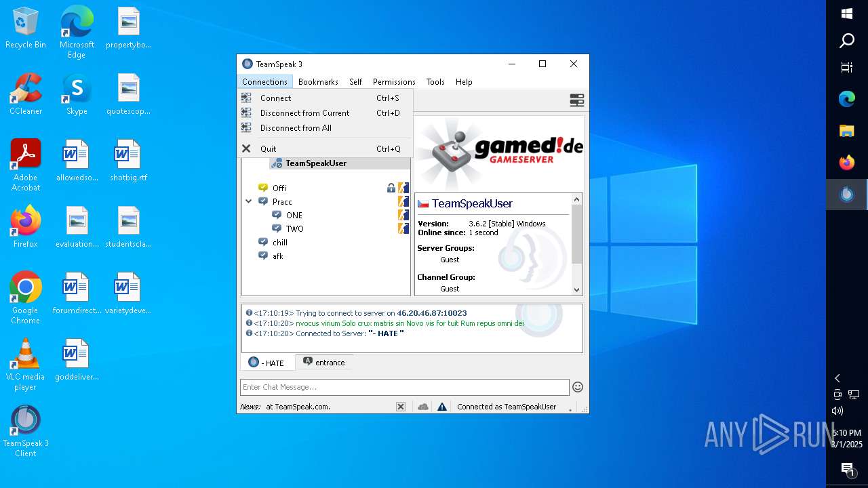Select the Pracc channel

pos(282,201)
